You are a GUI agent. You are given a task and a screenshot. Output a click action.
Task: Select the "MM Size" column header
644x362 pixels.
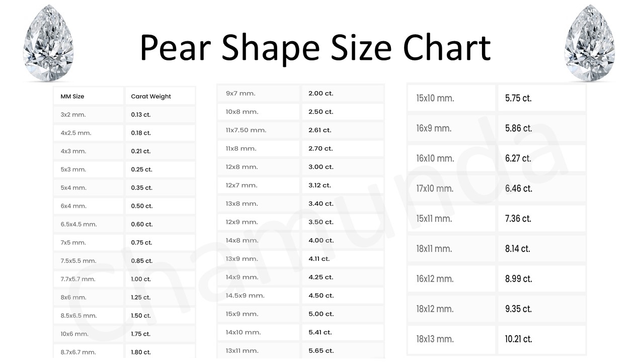click(72, 97)
